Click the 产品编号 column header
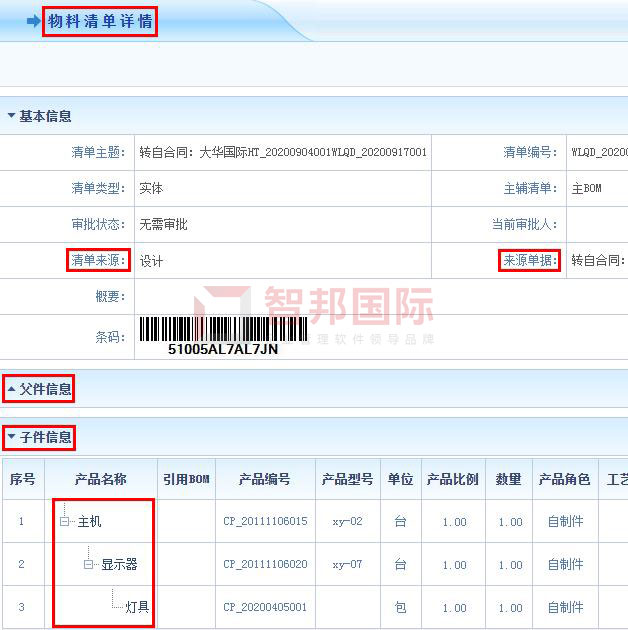This screenshot has height=630, width=628. [x=265, y=479]
